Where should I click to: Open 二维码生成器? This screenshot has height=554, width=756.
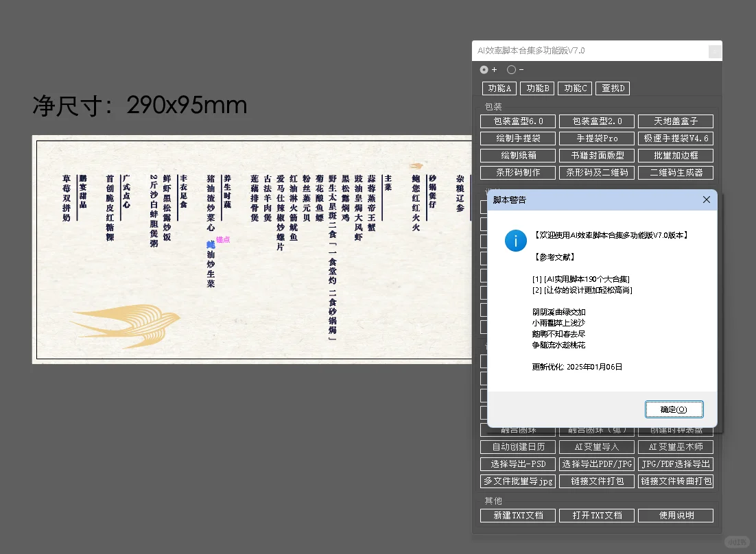pos(676,172)
